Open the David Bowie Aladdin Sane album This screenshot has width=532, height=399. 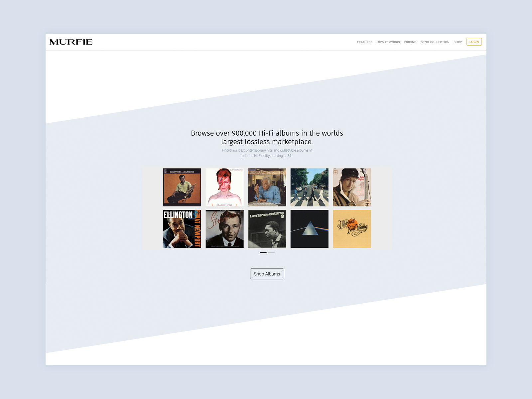pyautogui.click(x=224, y=187)
